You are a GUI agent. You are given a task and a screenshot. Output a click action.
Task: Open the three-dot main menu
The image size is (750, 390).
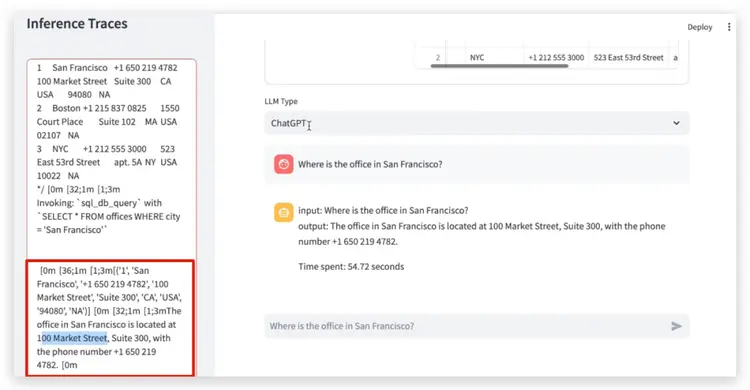point(728,27)
